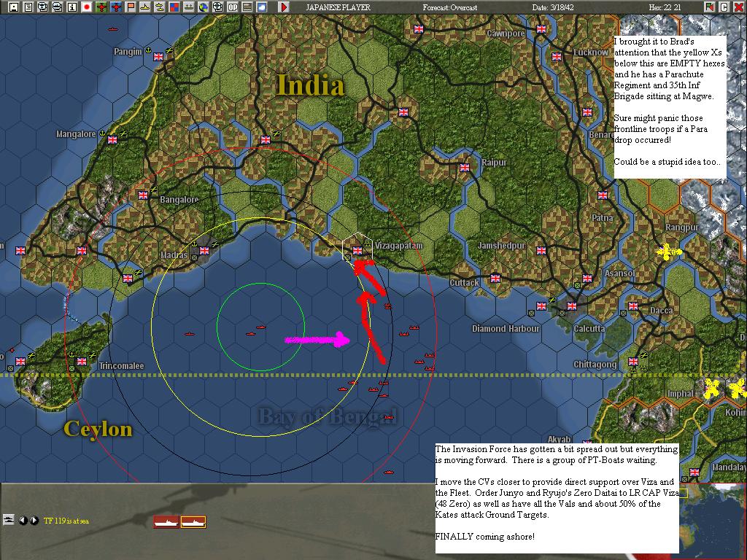Click the striped list toolbar icon

[247, 7]
